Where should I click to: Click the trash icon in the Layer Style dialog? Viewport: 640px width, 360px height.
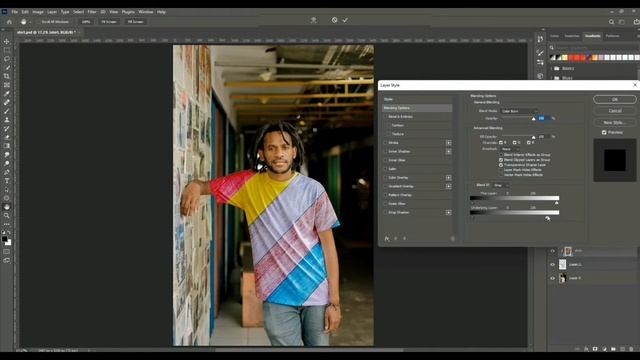(x=453, y=239)
